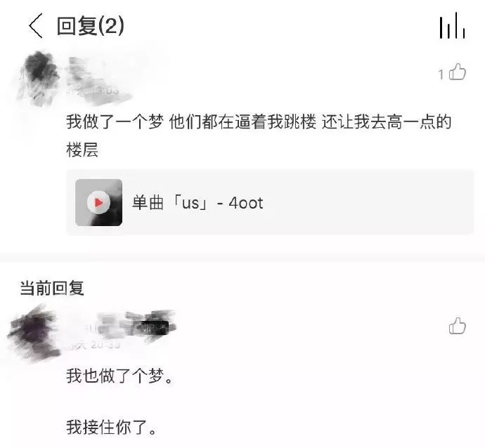Play the song 'us' by 4oot
The width and height of the screenshot is (485, 448).
coord(98,203)
